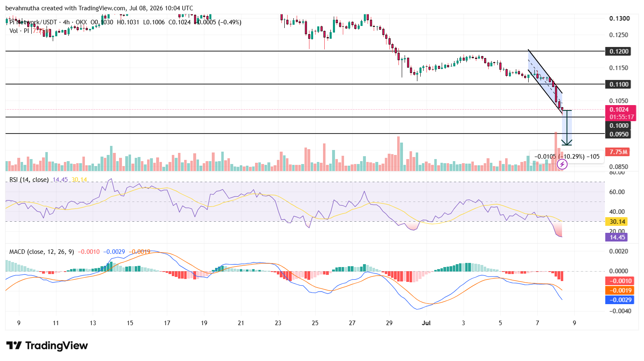The width and height of the screenshot is (644, 361).
Task: Click the bevahmutha created with TradingView.com header
Action: [x=99, y=8]
